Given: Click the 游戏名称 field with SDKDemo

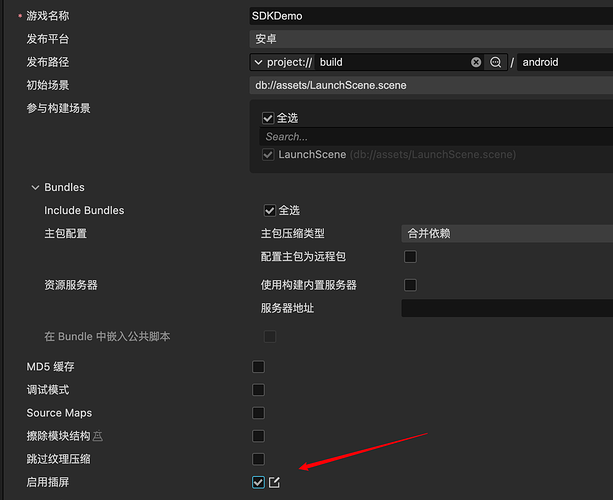Looking at the screenshot, I should pyautogui.click(x=431, y=16).
